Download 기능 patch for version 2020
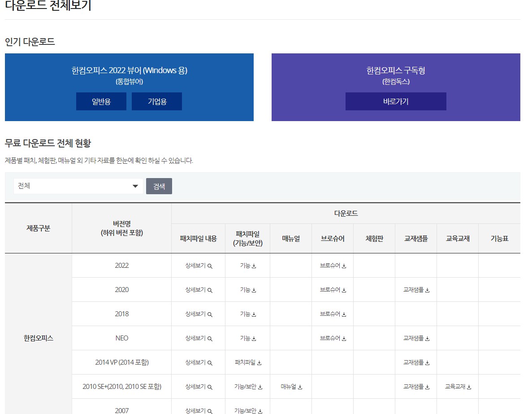532x414 pixels. tap(248, 290)
